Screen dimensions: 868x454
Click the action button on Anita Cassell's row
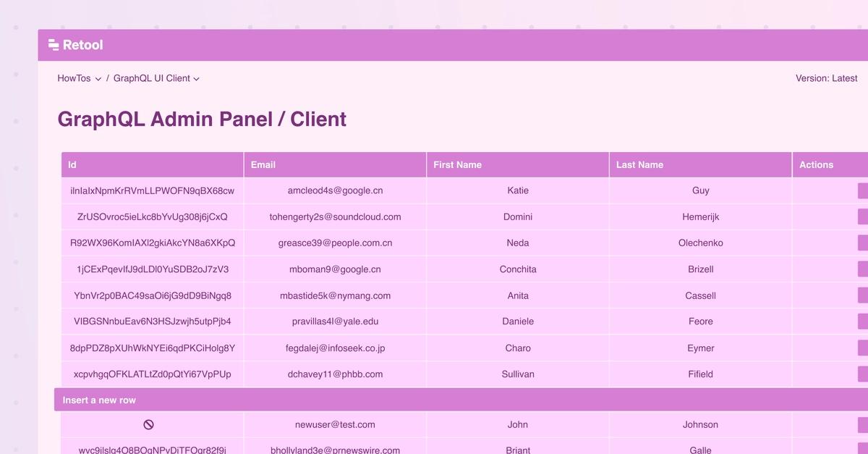(x=864, y=295)
